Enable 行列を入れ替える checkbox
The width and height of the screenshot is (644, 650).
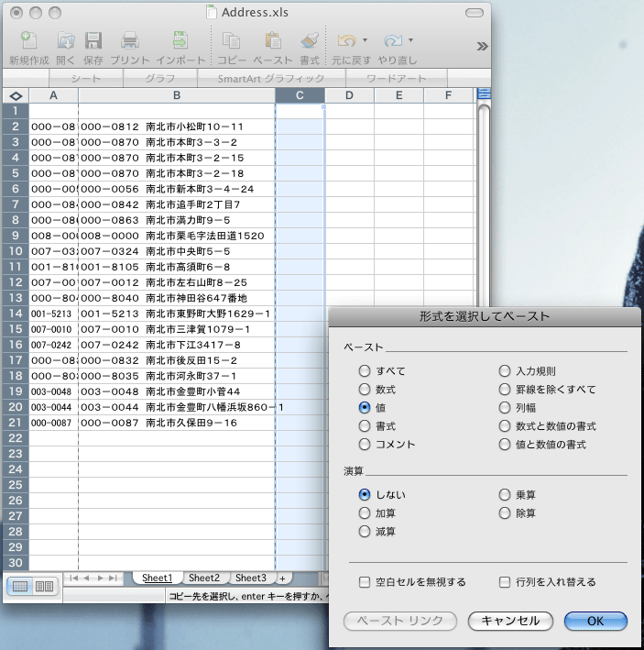coord(505,582)
